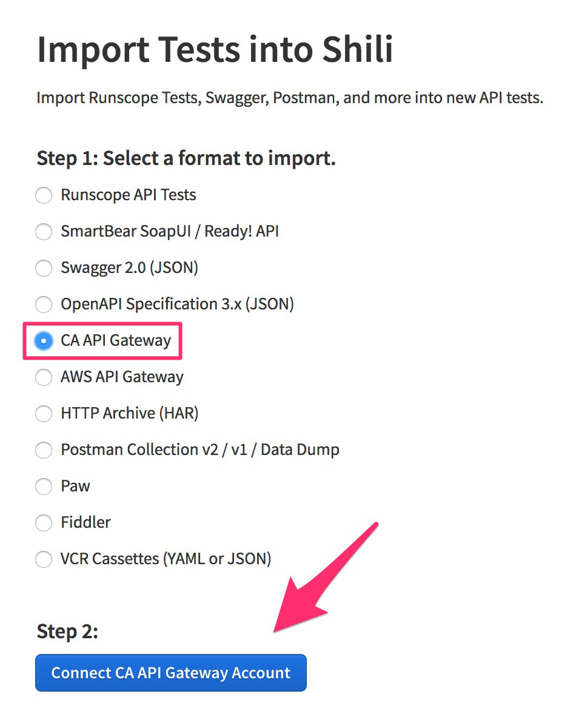Screen dimensions: 576x728
Task: Click the 'Swagger 2.0 (JSON)' label text
Action: (130, 268)
